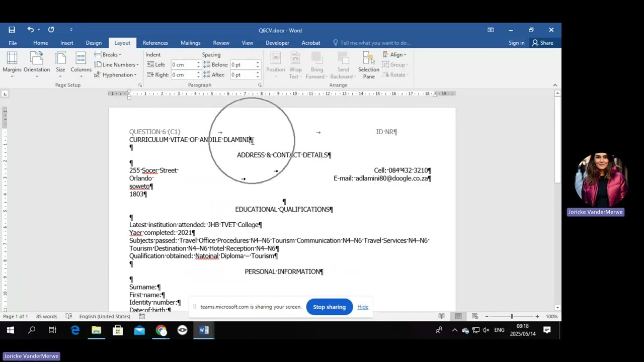Open the Margins dropdown
Viewport: 644px width, 362px height.
(x=12, y=65)
